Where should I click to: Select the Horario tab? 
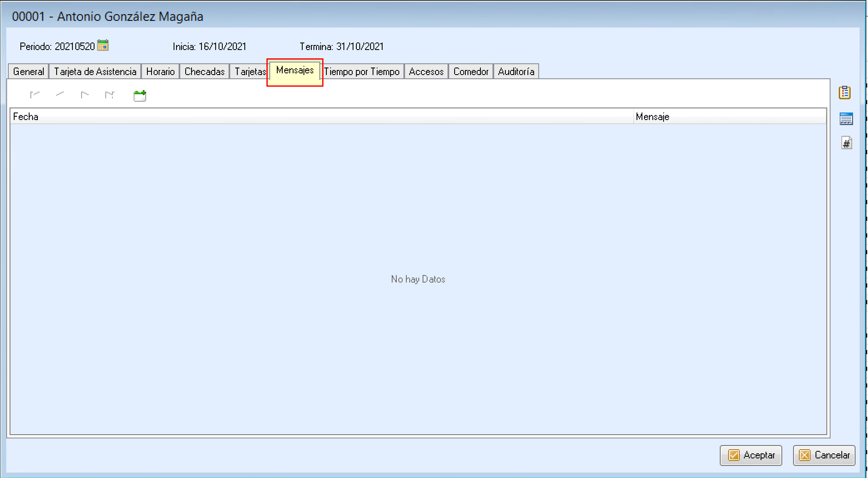pos(160,72)
